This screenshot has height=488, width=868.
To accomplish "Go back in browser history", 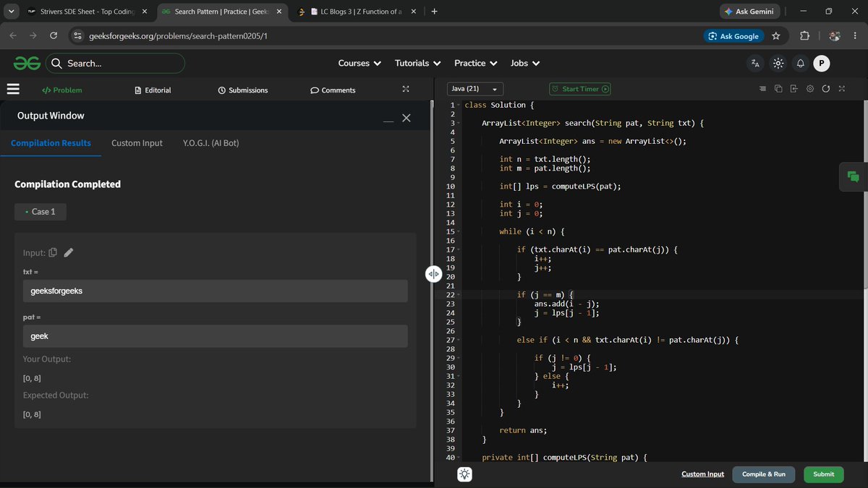I will pyautogui.click(x=13, y=35).
